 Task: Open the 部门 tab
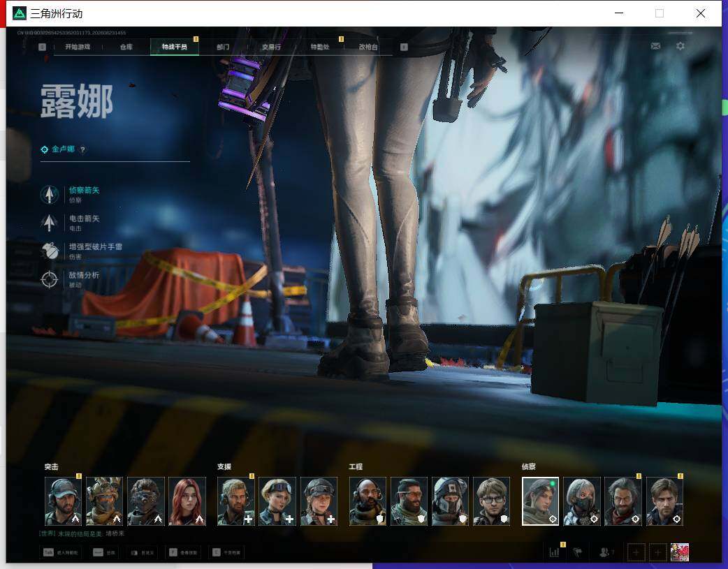(x=223, y=47)
